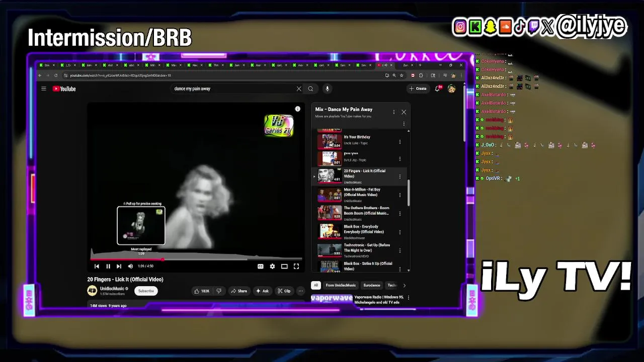Open options for Black Box - Everybody Everybody
Screen dimensions: 644x362
point(400,232)
